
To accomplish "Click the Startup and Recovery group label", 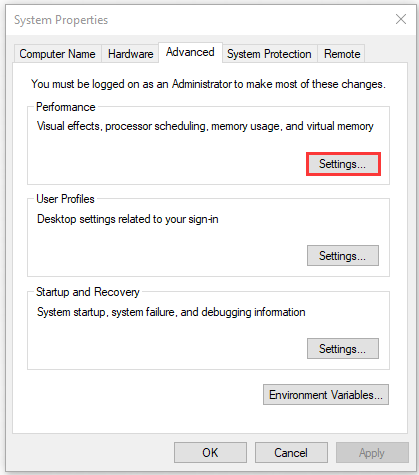I will click(x=88, y=292).
